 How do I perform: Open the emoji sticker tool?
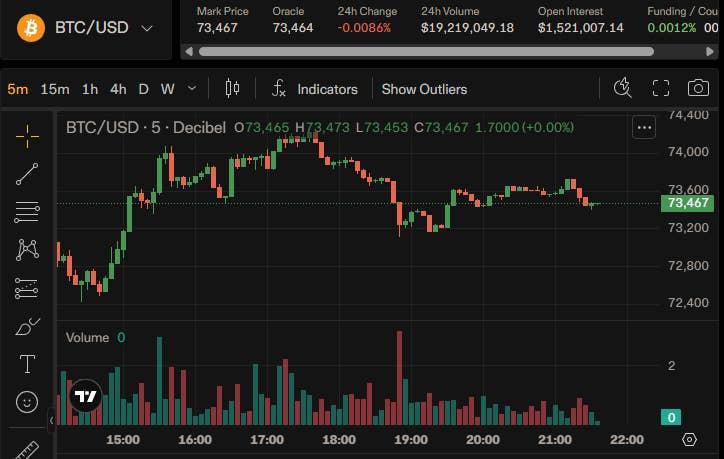pyautogui.click(x=27, y=402)
